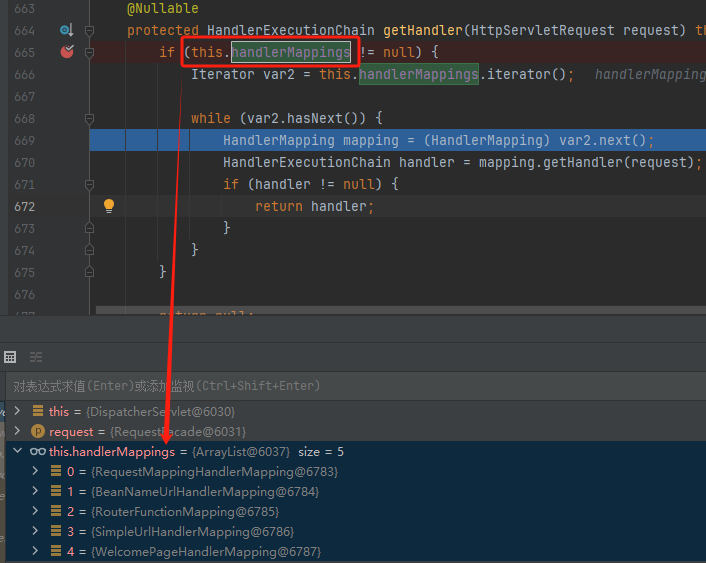This screenshot has width=706, height=563.
Task: Expand entry 2 RouterFunctionMapping
Action: point(35,511)
